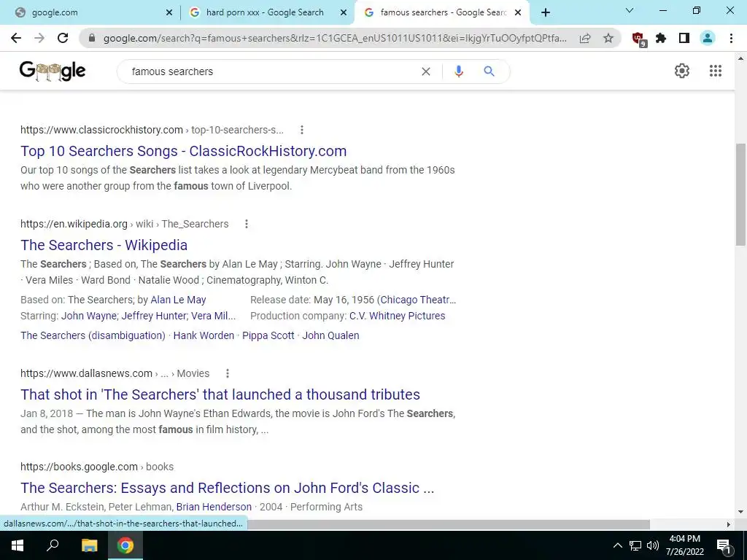This screenshot has width=747, height=560.
Task: Open the Chicago Theatre release link
Action: click(418, 300)
